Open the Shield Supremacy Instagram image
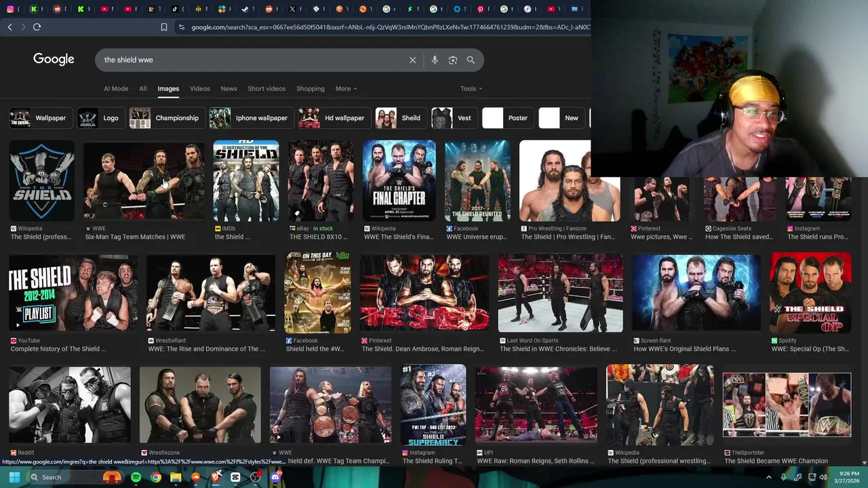This screenshot has width=868, height=488. (433, 405)
